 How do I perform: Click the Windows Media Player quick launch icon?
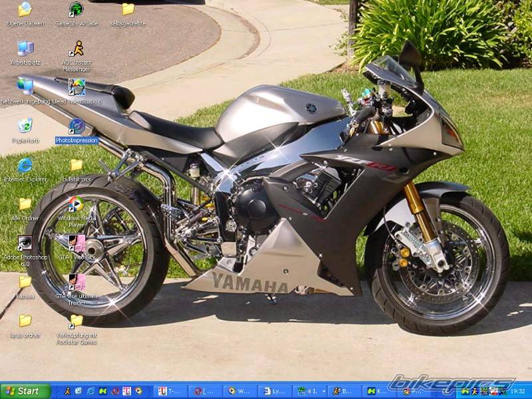pyautogui.click(x=138, y=391)
